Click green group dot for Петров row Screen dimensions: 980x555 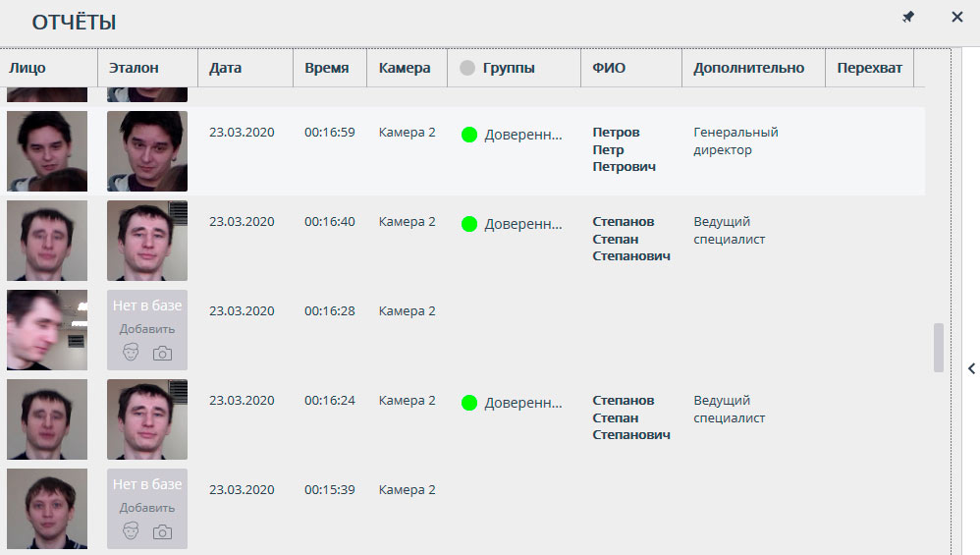[469, 135]
